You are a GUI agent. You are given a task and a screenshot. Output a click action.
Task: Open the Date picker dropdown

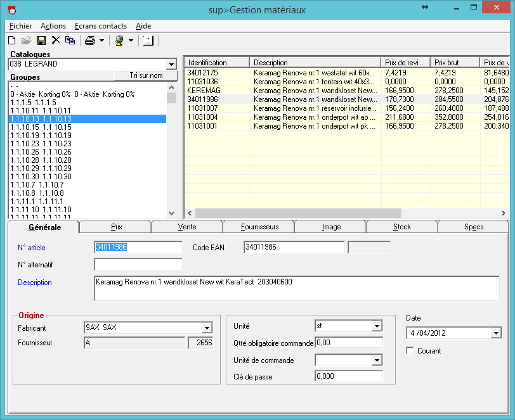(x=496, y=333)
